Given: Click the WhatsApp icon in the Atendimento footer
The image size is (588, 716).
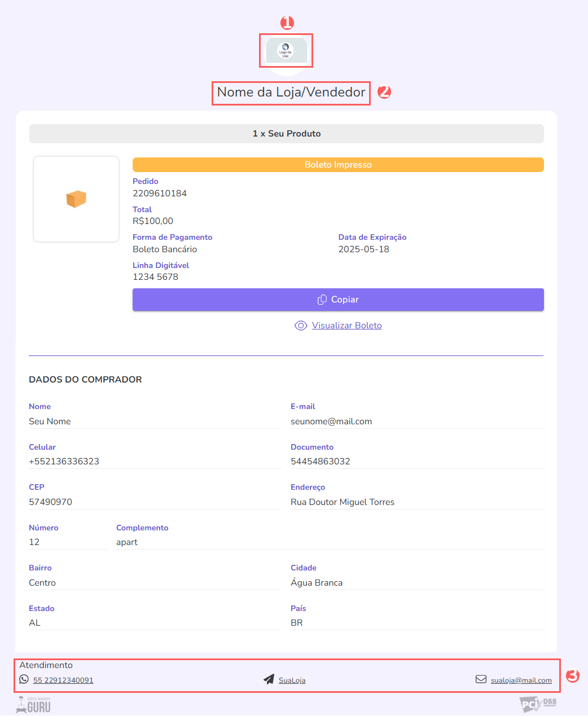Looking at the screenshot, I should [23, 679].
